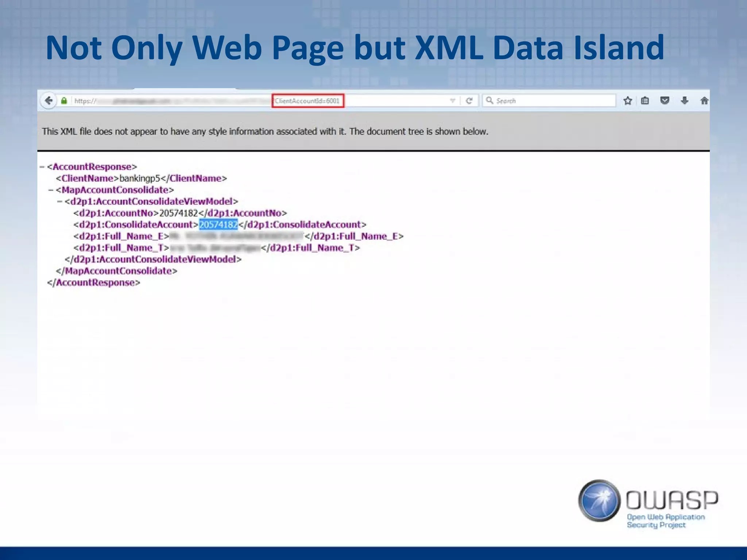
Task: Click the ClientName opening tag
Action: coord(87,178)
